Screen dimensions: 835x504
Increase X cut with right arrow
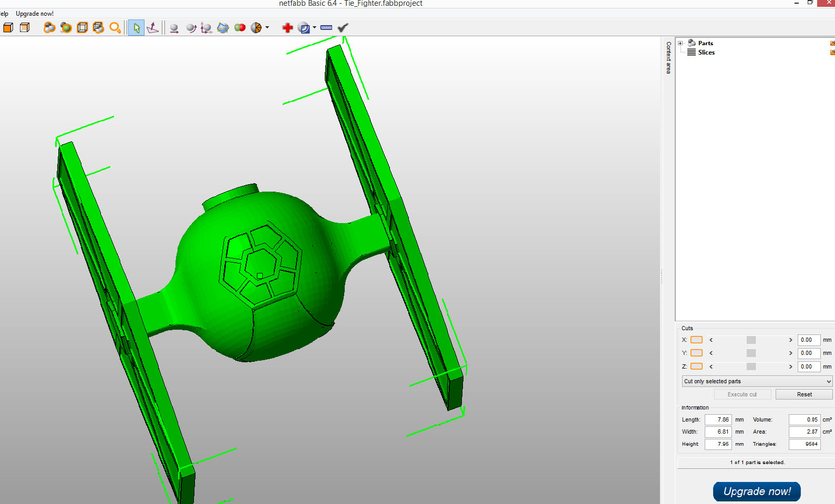tap(790, 340)
